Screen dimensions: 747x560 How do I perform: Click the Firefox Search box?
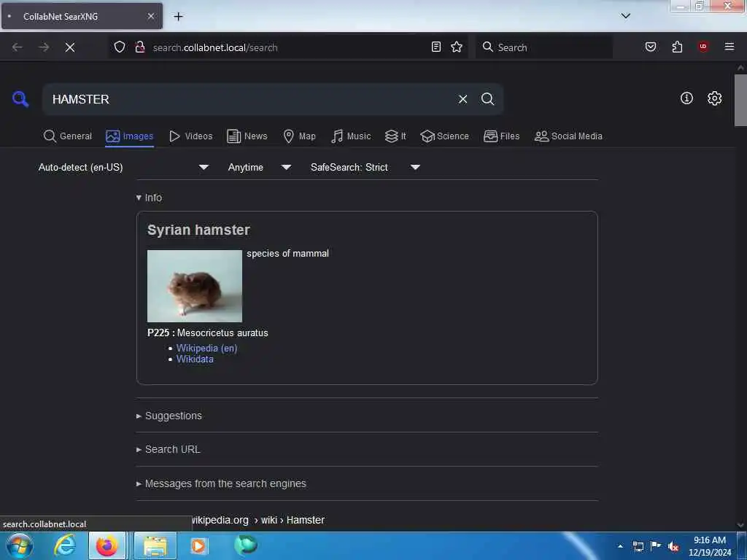(x=544, y=47)
